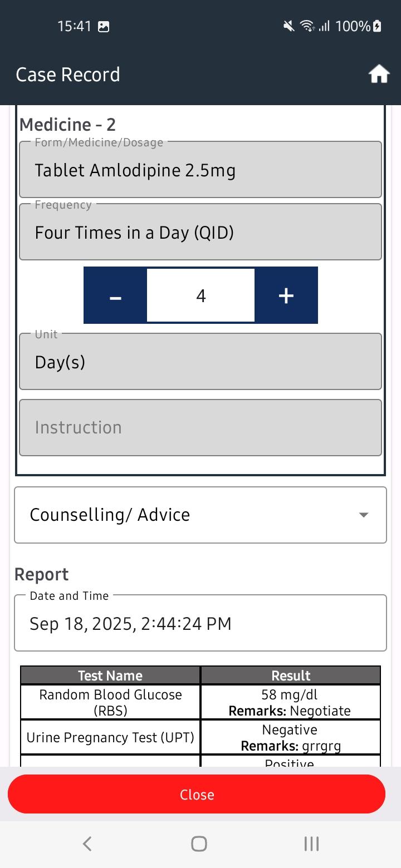Select the Form/Medicine/Dosage field with Amlodipine
The height and width of the screenshot is (868, 401).
(200, 170)
